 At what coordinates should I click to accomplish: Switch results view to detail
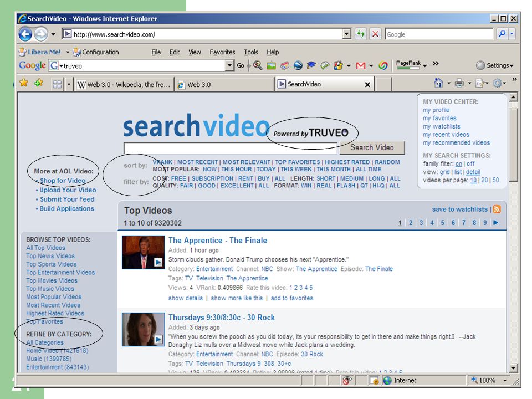[473, 172]
